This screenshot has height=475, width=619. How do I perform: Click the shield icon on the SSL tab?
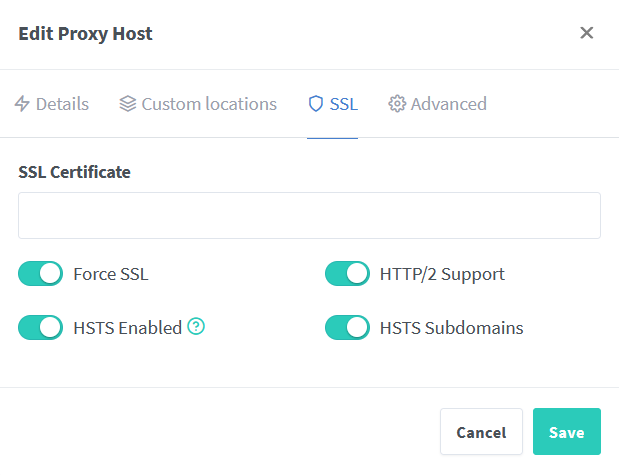coord(316,104)
